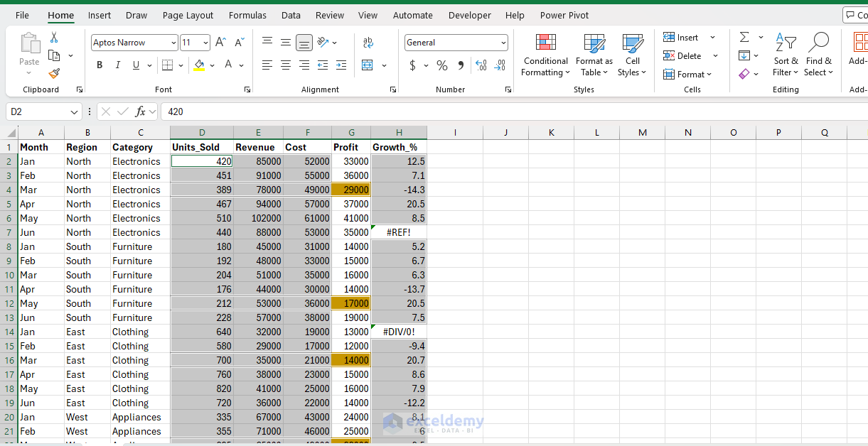Open the Number Format dialog launcher

[508, 90]
